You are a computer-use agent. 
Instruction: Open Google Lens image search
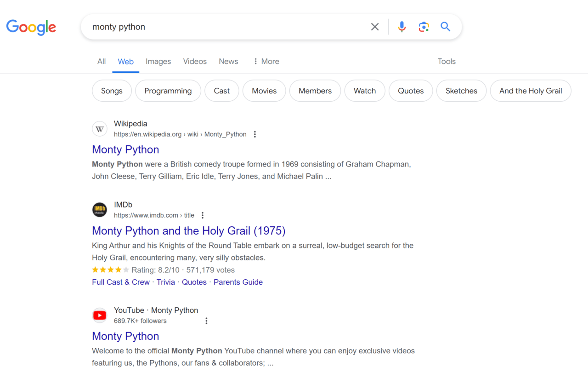[424, 27]
